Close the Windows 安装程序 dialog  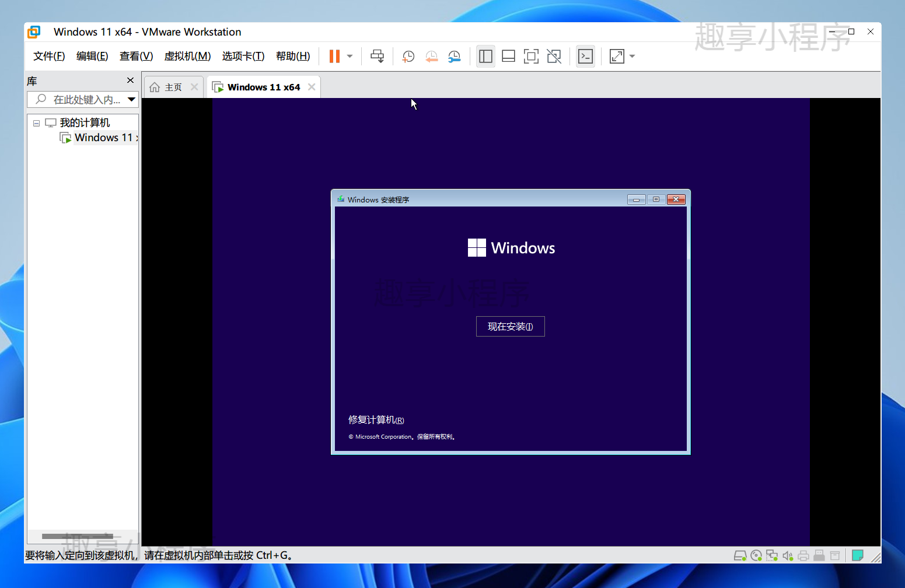point(676,199)
